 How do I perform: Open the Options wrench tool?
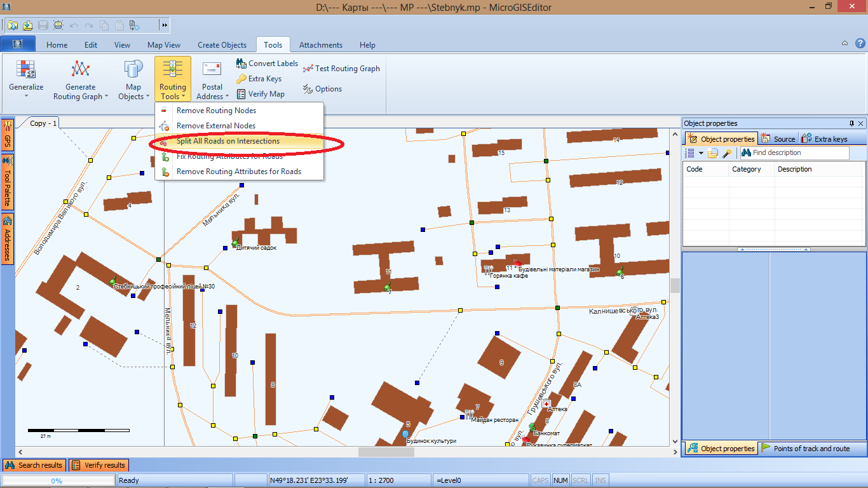[308, 89]
